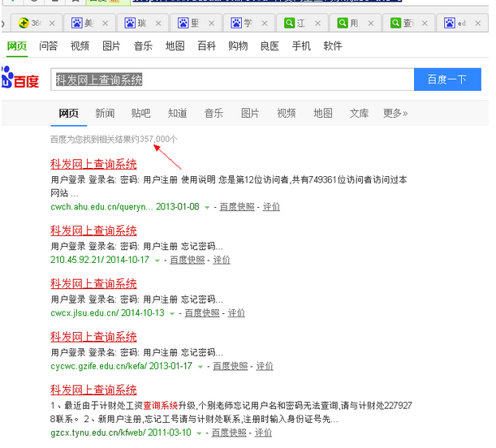
Task: Select the 360 browser tab icon
Action: pyautogui.click(x=24, y=23)
